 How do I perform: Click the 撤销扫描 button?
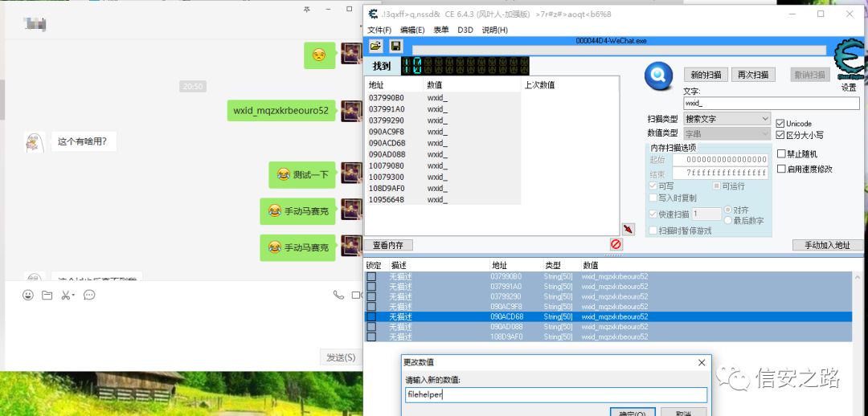pos(809,75)
